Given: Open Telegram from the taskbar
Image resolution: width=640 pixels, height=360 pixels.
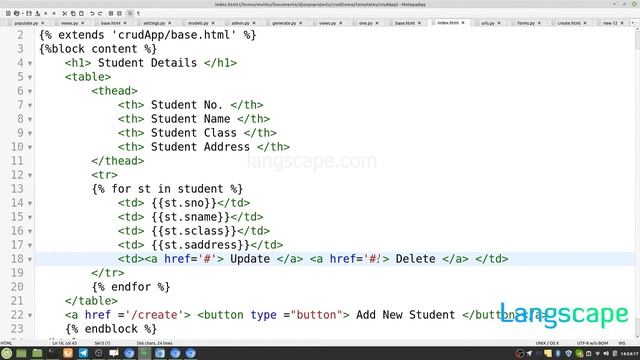Looking at the screenshot, I should [83, 353].
